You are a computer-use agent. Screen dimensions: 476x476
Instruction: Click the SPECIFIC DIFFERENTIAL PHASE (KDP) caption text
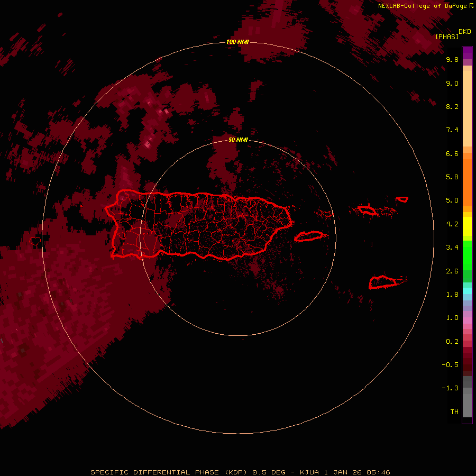click(x=169, y=472)
